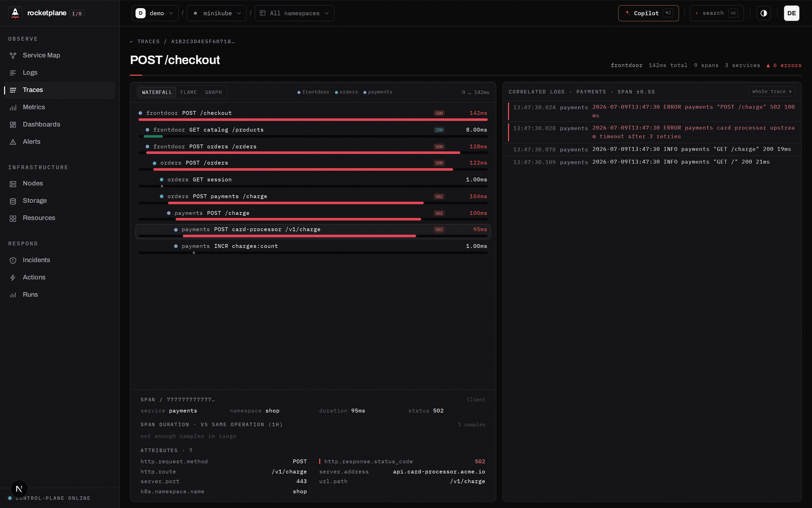Image resolution: width=812 pixels, height=508 pixels.
Task: Switch to the WATERFALL view tab
Action: click(157, 92)
